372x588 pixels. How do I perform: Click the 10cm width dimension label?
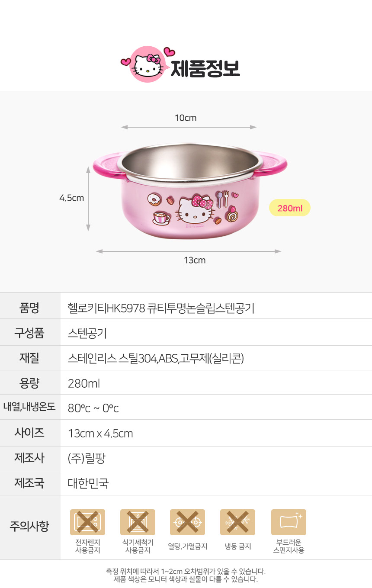(186, 118)
